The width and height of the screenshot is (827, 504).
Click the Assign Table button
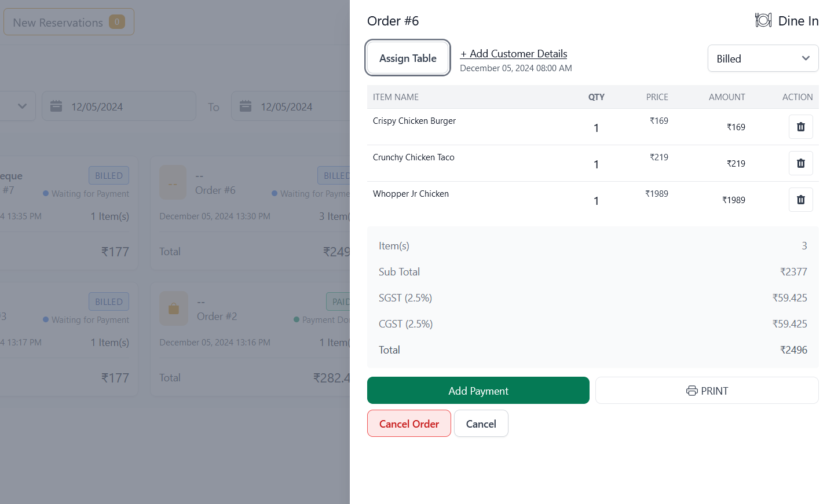[408, 58]
